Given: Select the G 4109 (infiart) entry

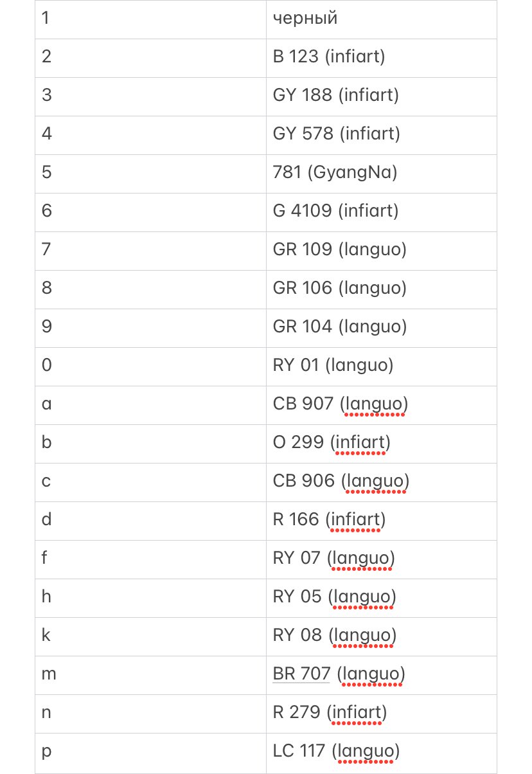Looking at the screenshot, I should [x=381, y=213].
